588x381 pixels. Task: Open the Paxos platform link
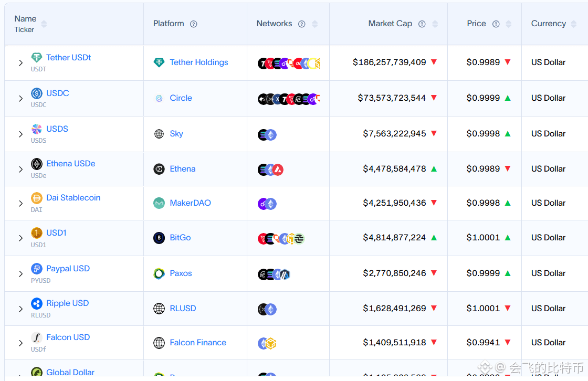point(181,273)
